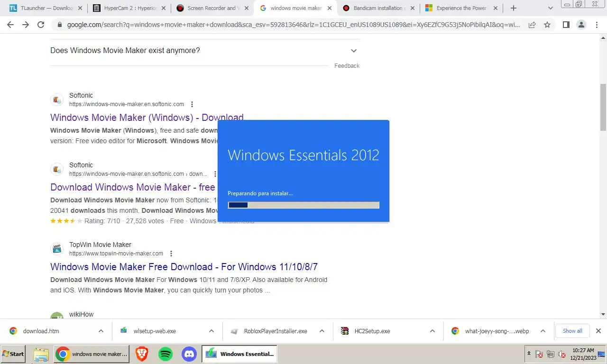Image resolution: width=607 pixels, height=364 pixels.
Task: Open the Chrome profile avatar
Action: click(x=581, y=25)
